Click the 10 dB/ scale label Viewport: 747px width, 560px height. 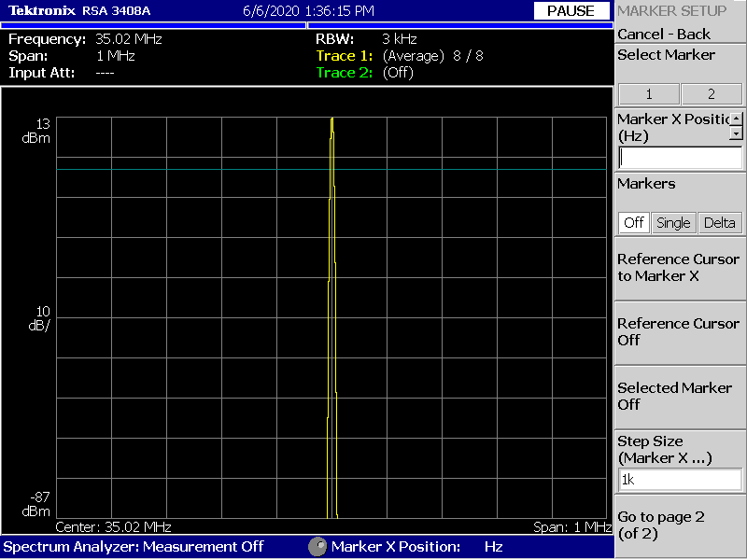pyautogui.click(x=39, y=318)
